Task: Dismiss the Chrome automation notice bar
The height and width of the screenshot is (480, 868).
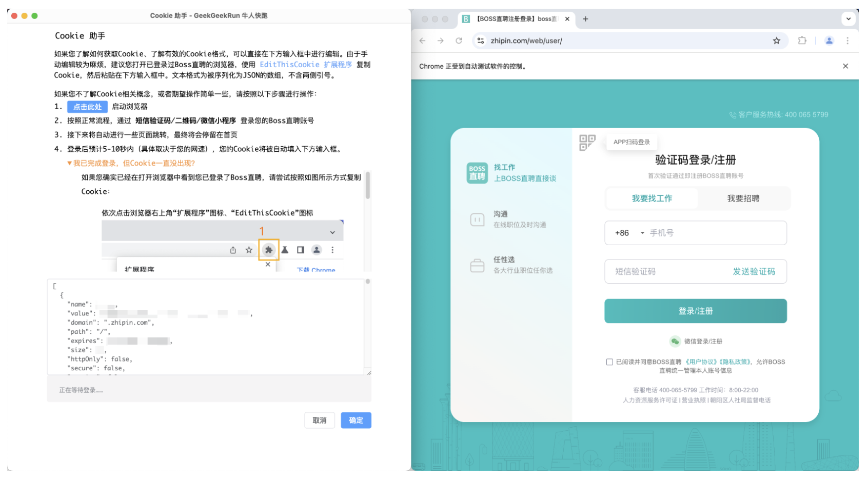Action: point(845,66)
